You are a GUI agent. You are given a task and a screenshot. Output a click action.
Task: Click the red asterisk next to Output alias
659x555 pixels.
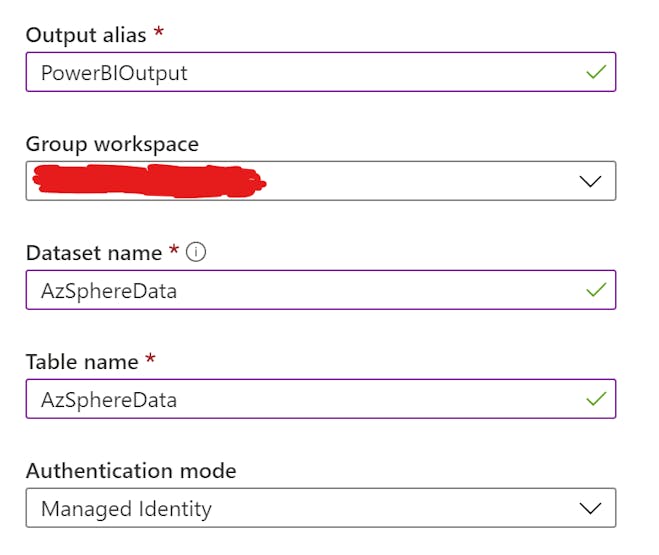click(159, 33)
